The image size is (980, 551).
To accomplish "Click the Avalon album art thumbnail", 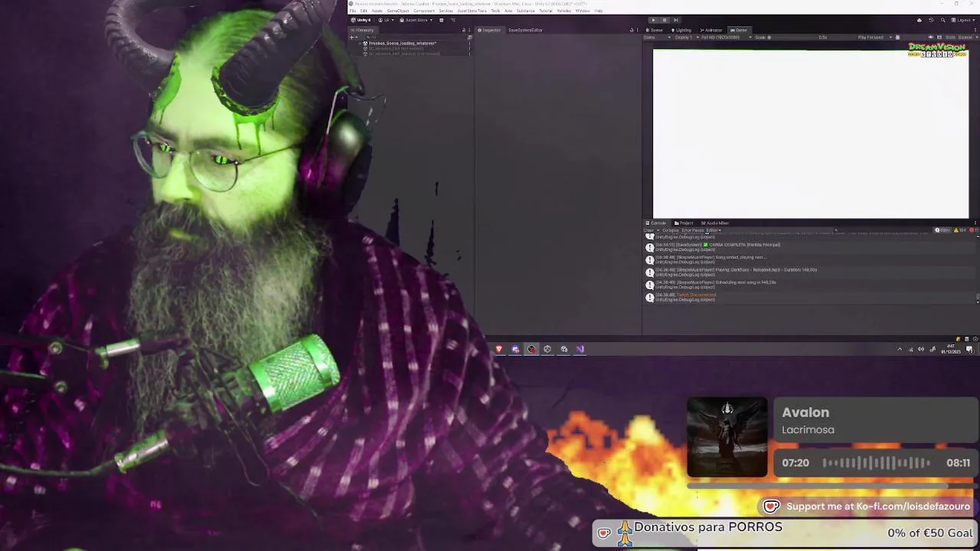I will 727,437.
